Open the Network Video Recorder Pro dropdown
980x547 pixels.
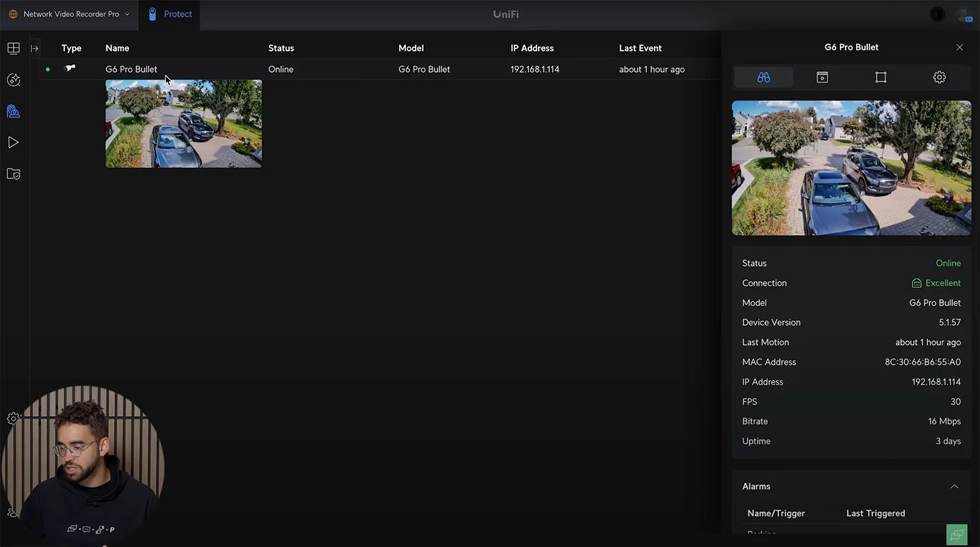69,14
